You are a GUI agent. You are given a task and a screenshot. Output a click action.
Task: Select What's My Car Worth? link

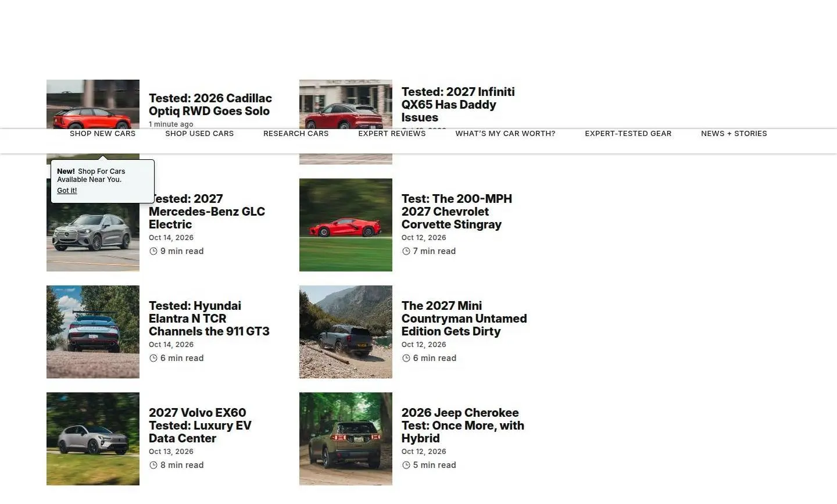click(x=505, y=134)
